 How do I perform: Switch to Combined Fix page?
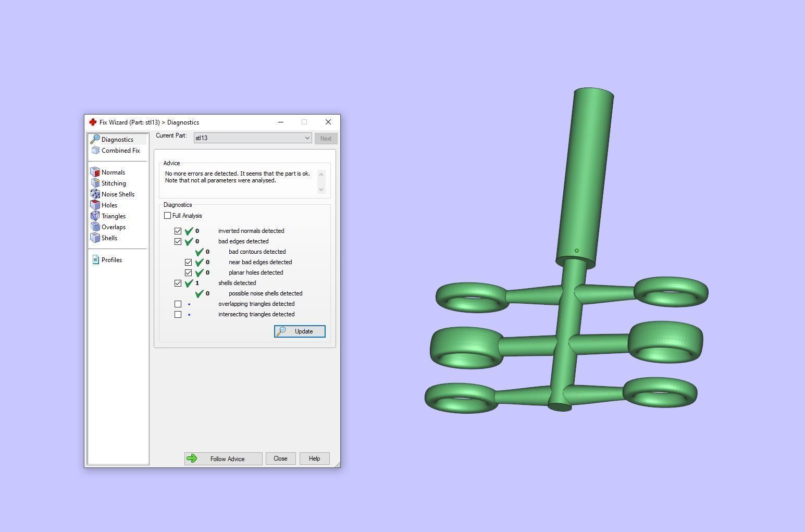(120, 151)
